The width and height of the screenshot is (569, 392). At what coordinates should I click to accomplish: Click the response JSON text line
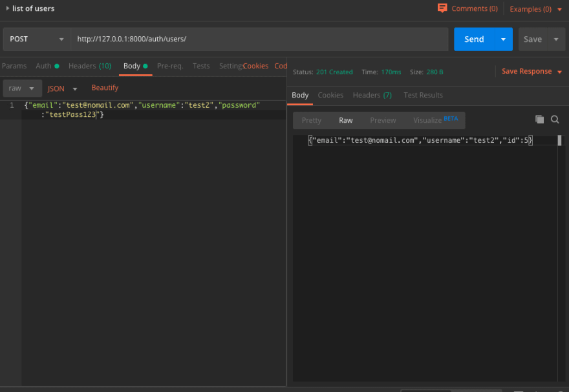(x=420, y=140)
